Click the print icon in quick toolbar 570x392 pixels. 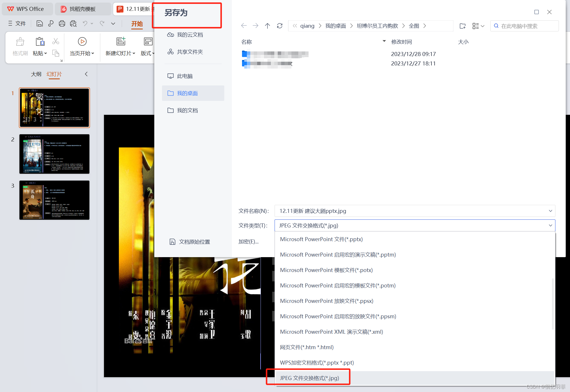(62, 23)
